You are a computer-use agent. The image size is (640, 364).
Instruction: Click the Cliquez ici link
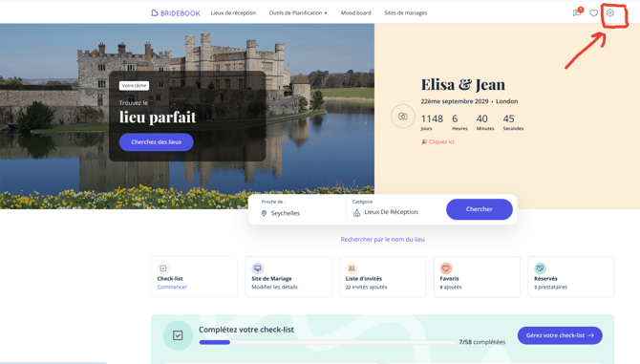coord(437,141)
